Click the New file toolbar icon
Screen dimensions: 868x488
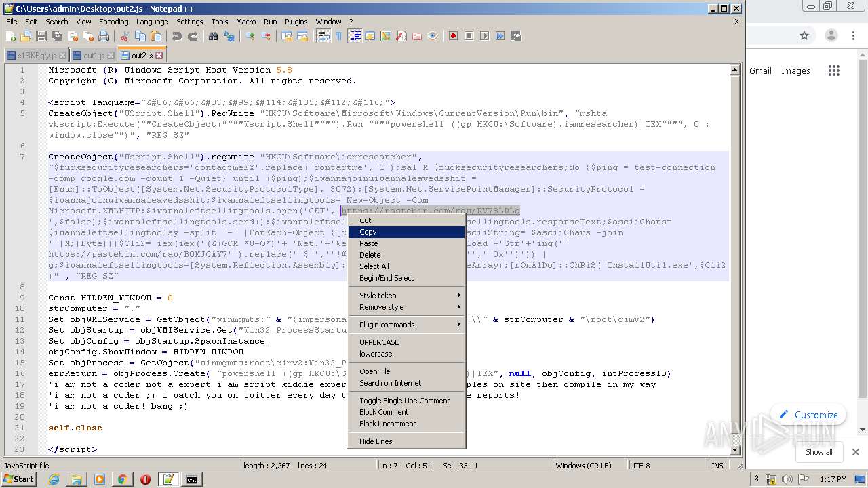pyautogui.click(x=12, y=36)
